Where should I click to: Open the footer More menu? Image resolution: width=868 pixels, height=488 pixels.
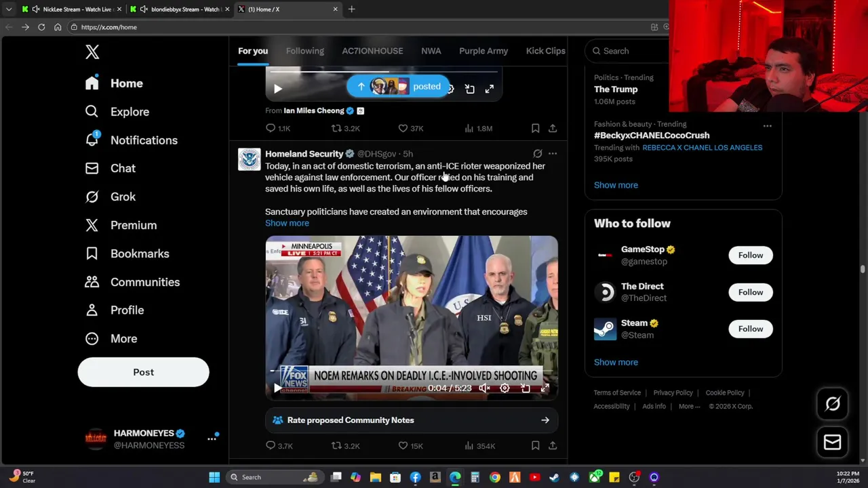pyautogui.click(x=690, y=407)
